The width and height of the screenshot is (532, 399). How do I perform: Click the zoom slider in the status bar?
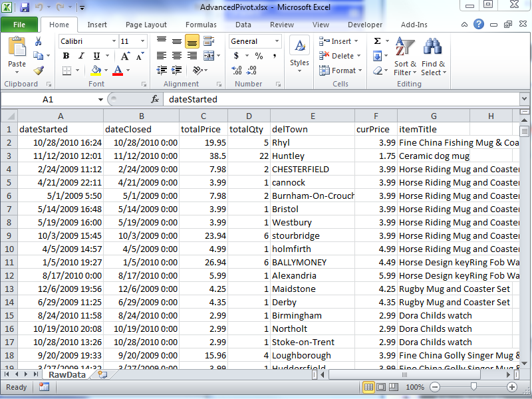click(x=473, y=387)
